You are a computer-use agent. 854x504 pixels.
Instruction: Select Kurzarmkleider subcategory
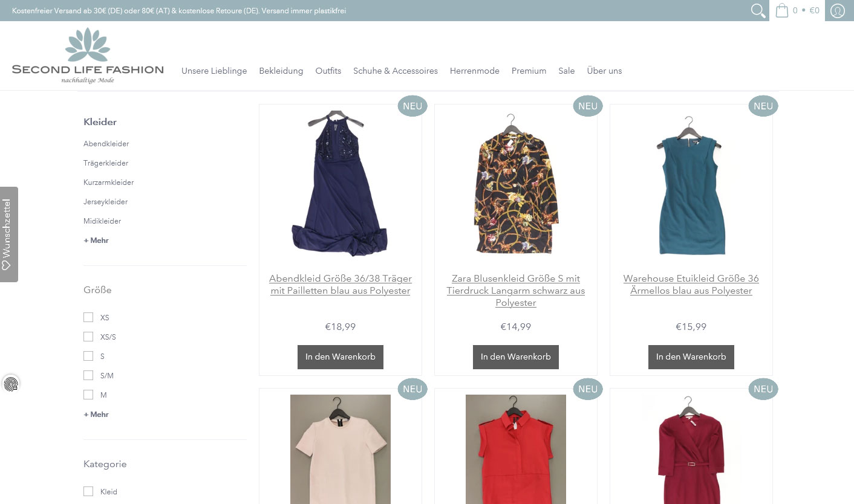point(109,183)
